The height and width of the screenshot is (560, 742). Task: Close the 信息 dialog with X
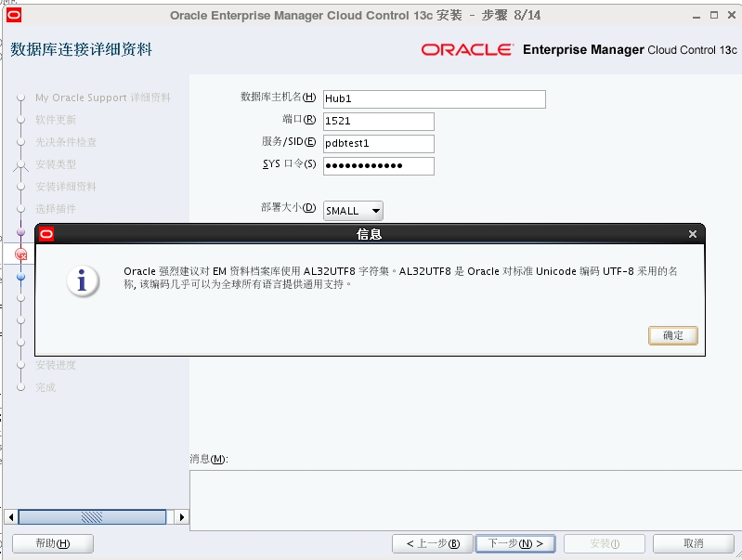coord(692,234)
